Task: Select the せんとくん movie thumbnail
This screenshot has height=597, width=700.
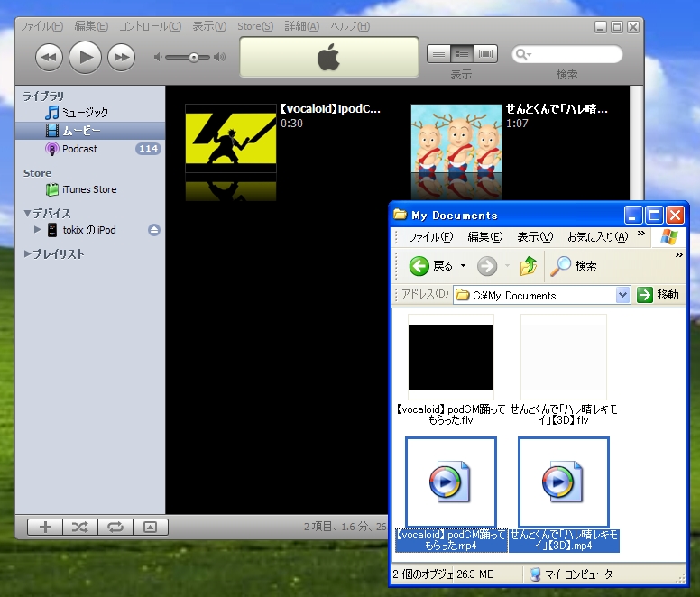Action: (x=456, y=138)
